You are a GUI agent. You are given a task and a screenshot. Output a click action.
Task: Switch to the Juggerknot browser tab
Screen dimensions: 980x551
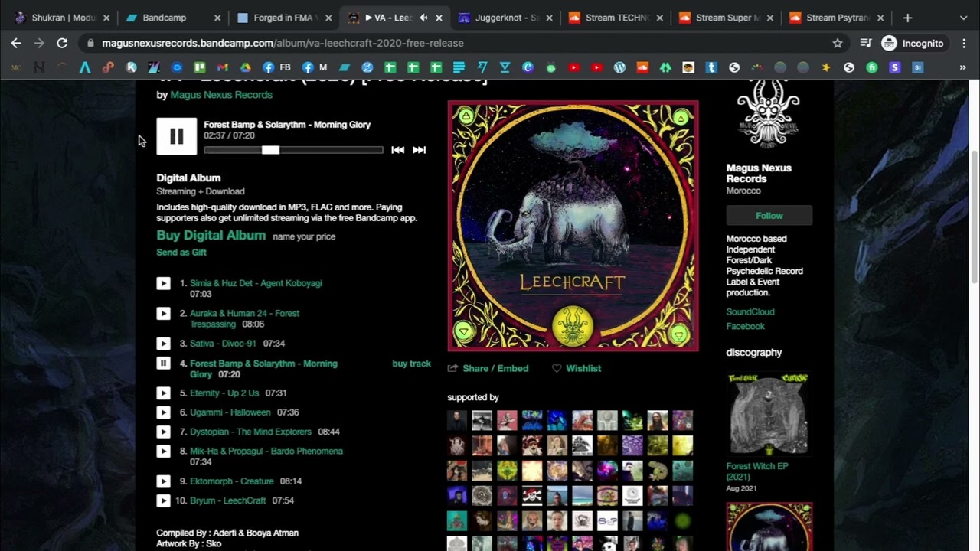coord(505,18)
